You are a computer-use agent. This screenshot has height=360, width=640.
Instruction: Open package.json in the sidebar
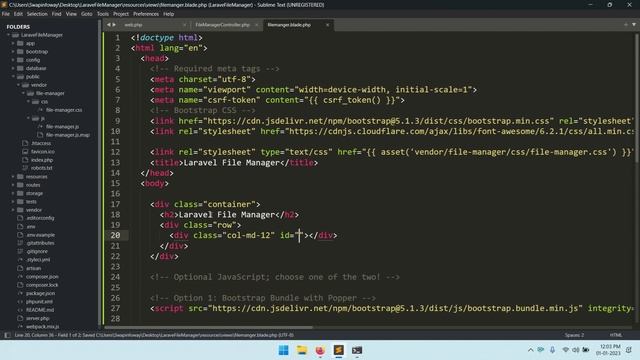(40, 293)
